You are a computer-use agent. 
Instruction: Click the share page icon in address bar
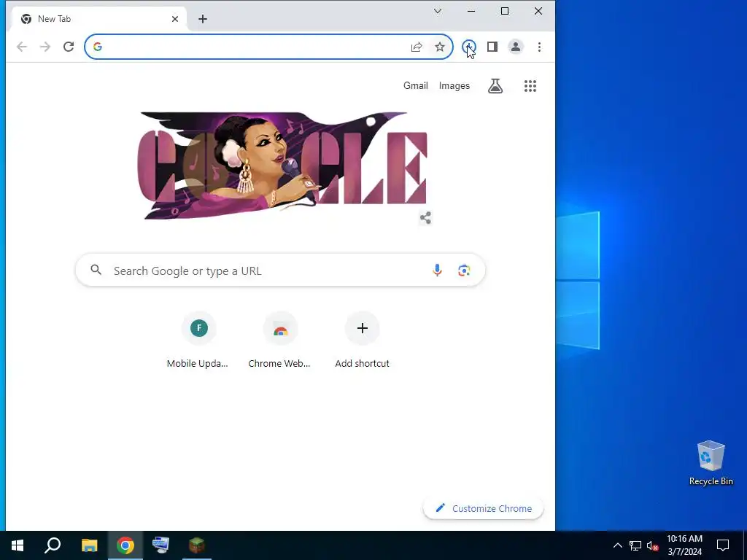click(x=417, y=47)
